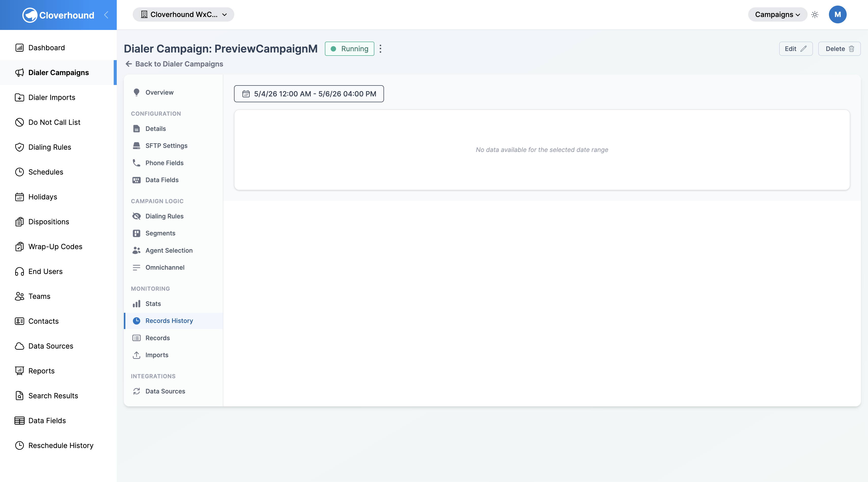The image size is (868, 482).
Task: Go to Dialer Imports in sidebar
Action: tap(58, 98)
